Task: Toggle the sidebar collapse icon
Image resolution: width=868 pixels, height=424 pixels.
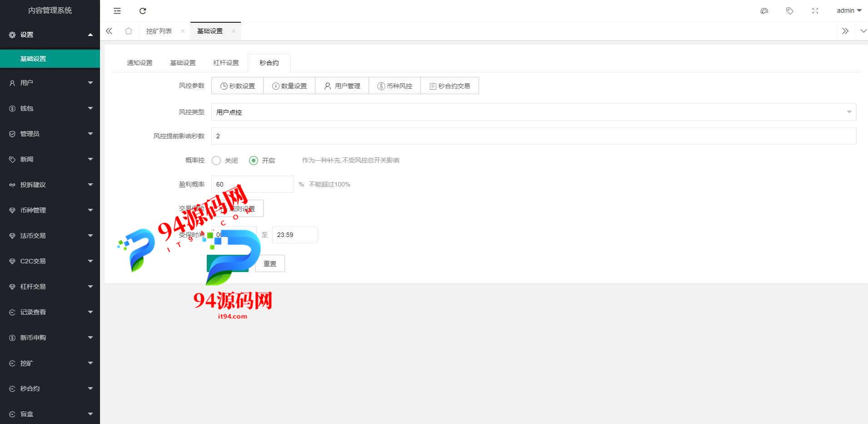Action: [x=117, y=11]
